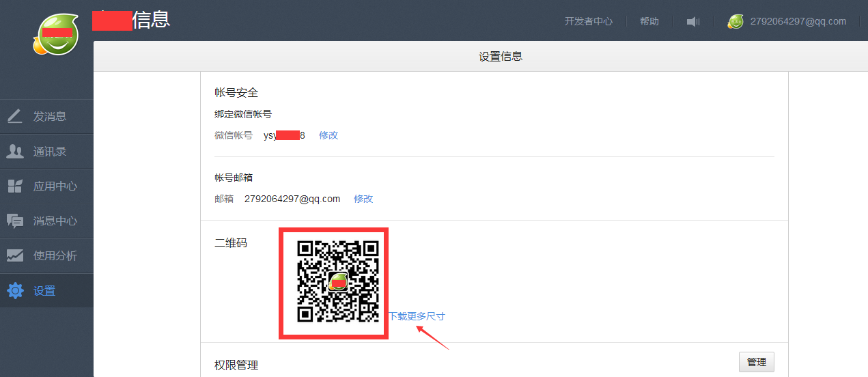
Task: Select 消息中心 menu label
Action: (x=55, y=221)
